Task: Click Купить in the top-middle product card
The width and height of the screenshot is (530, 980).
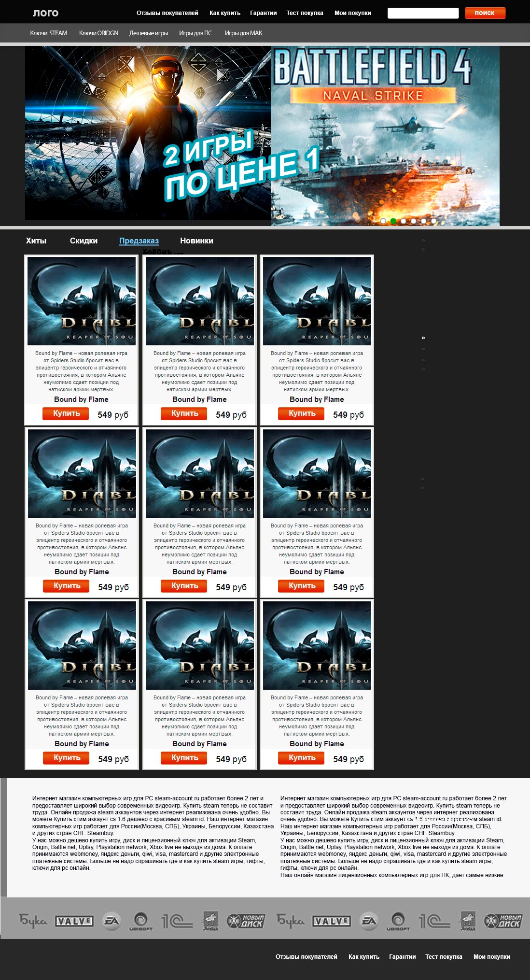Action: click(184, 413)
